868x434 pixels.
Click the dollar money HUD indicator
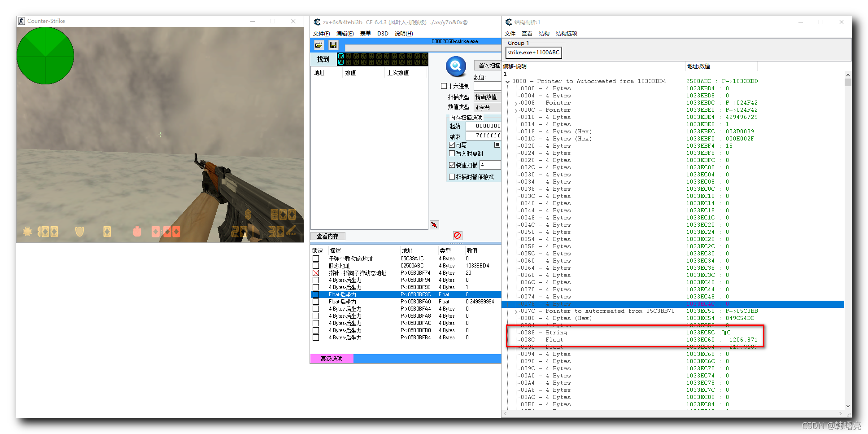pos(248,215)
